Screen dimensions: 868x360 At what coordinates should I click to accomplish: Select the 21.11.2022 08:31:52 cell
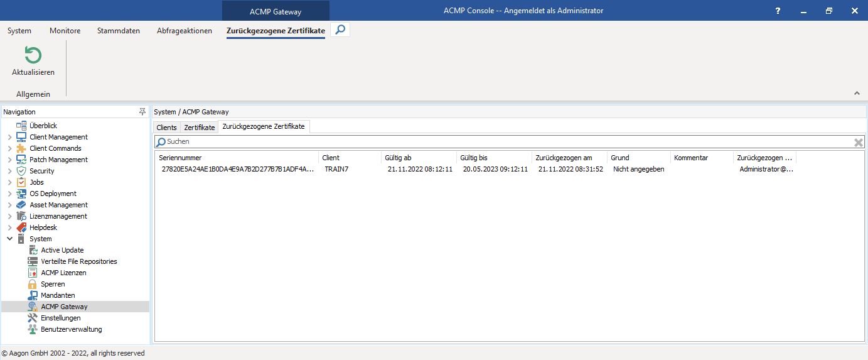(571, 169)
